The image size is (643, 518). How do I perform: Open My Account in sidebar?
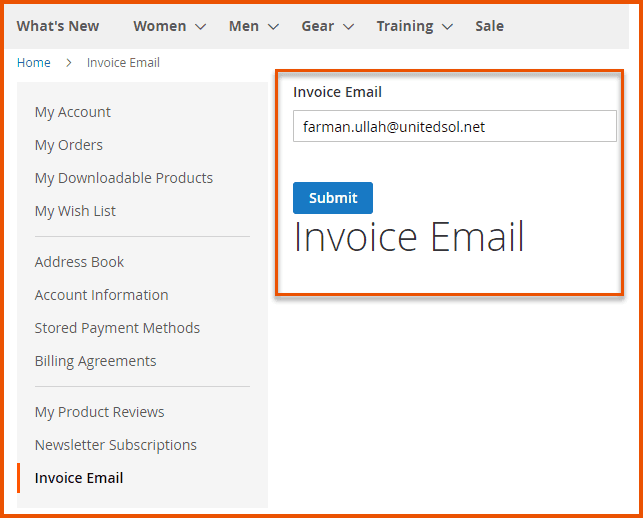[x=73, y=112]
